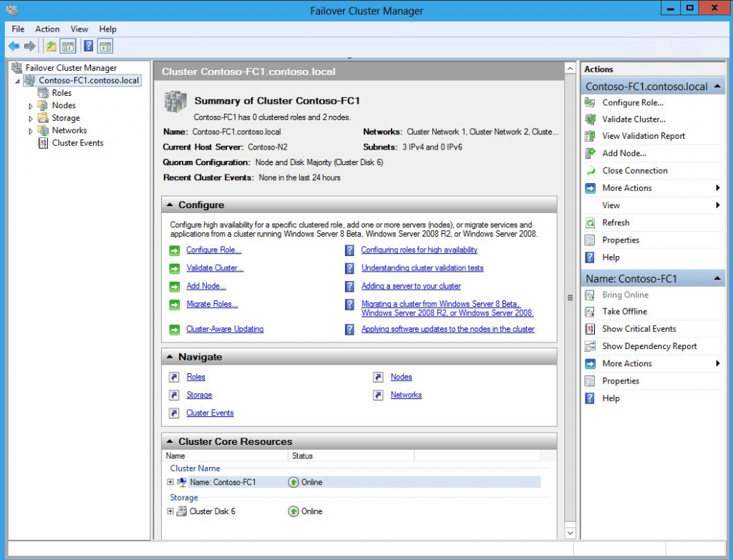
Task: Open the View menu in menu bar
Action: (x=79, y=29)
